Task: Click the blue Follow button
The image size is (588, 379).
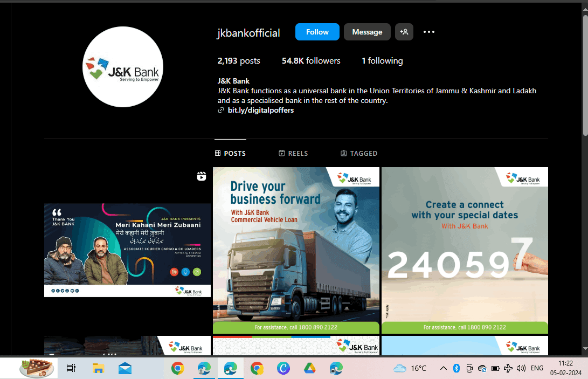Action: [317, 32]
